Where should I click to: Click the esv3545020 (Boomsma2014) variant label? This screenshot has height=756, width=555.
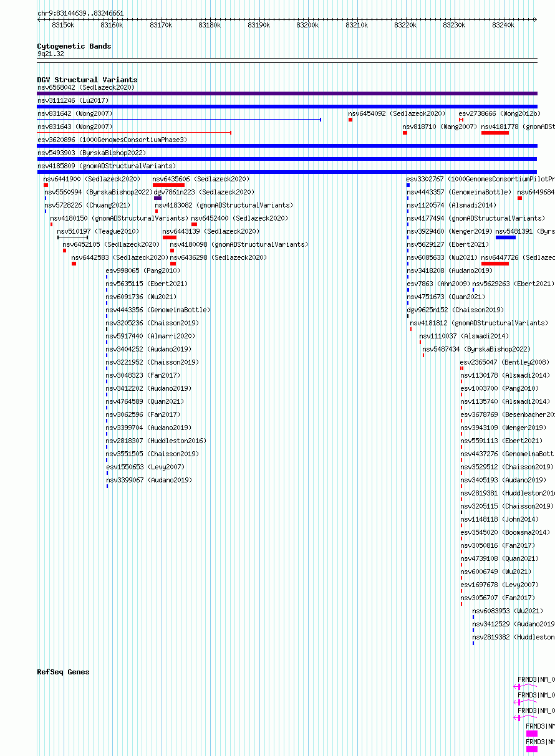click(505, 533)
